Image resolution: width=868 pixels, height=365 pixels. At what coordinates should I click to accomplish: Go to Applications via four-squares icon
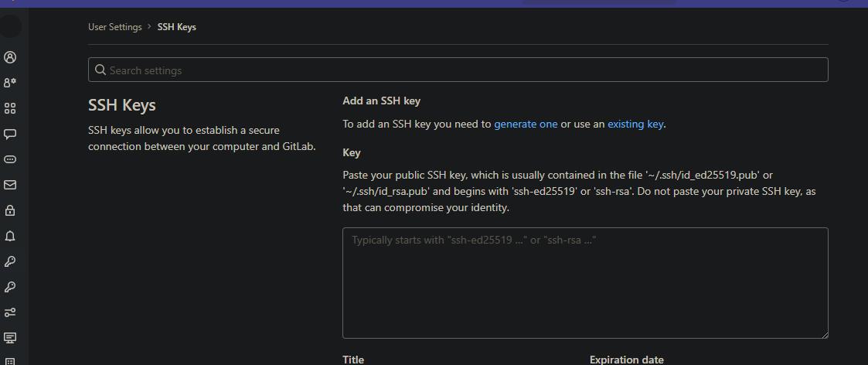[x=10, y=108]
